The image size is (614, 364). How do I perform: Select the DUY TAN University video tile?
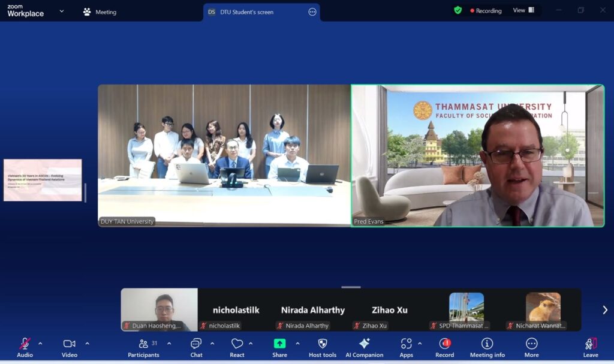224,155
